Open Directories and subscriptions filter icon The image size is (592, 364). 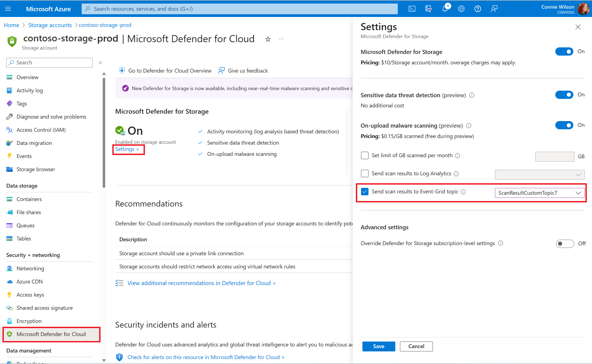[x=428, y=9]
